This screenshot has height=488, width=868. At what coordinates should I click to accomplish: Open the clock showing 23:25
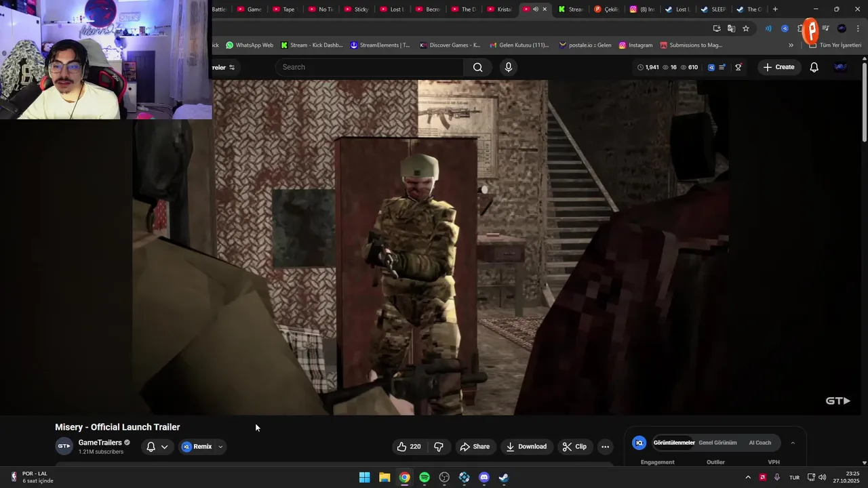[846, 477]
